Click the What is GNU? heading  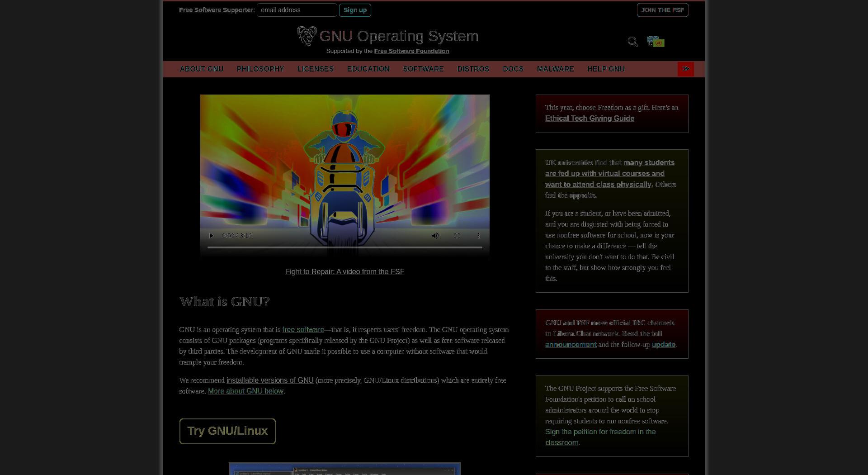(x=224, y=302)
